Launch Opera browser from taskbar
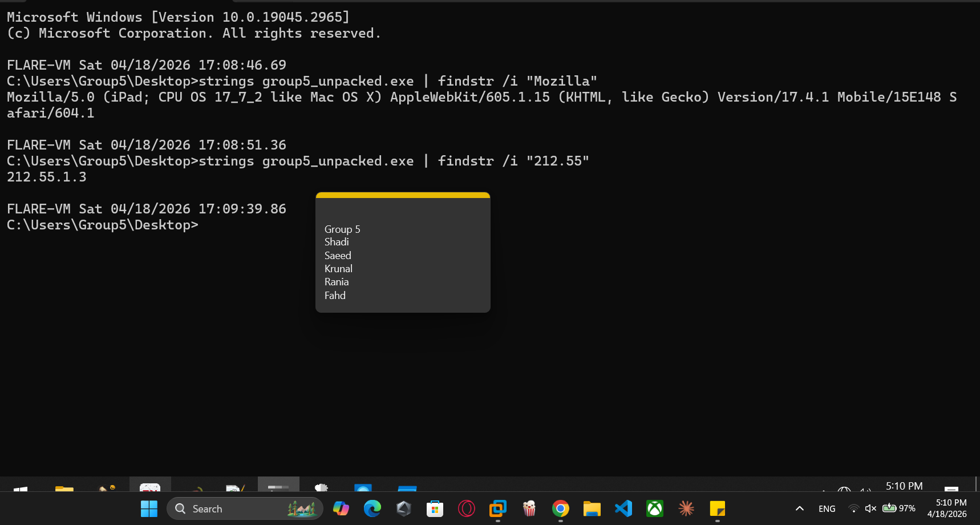 (x=467, y=508)
